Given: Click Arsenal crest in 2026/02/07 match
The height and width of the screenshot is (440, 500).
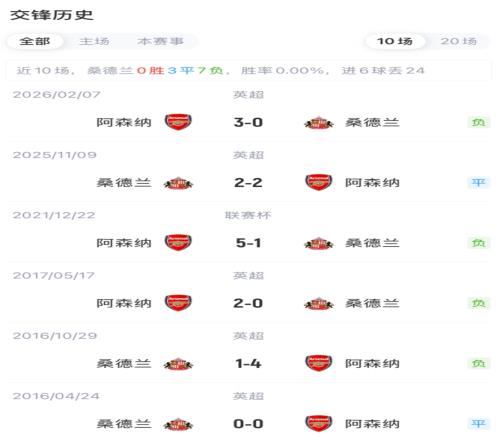Looking at the screenshot, I should [x=178, y=122].
